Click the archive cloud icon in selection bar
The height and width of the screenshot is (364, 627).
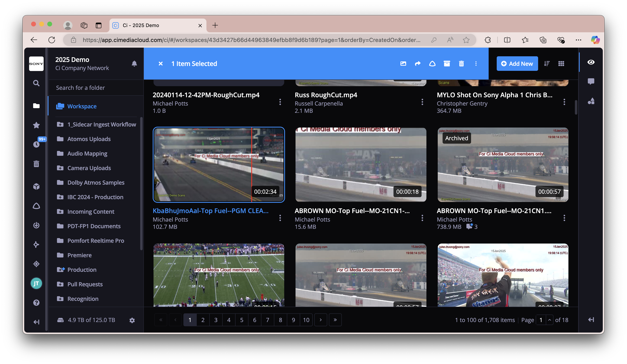click(x=432, y=64)
